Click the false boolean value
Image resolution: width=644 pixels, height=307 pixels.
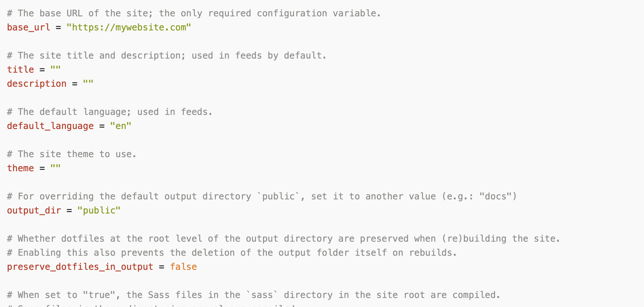pos(183,267)
